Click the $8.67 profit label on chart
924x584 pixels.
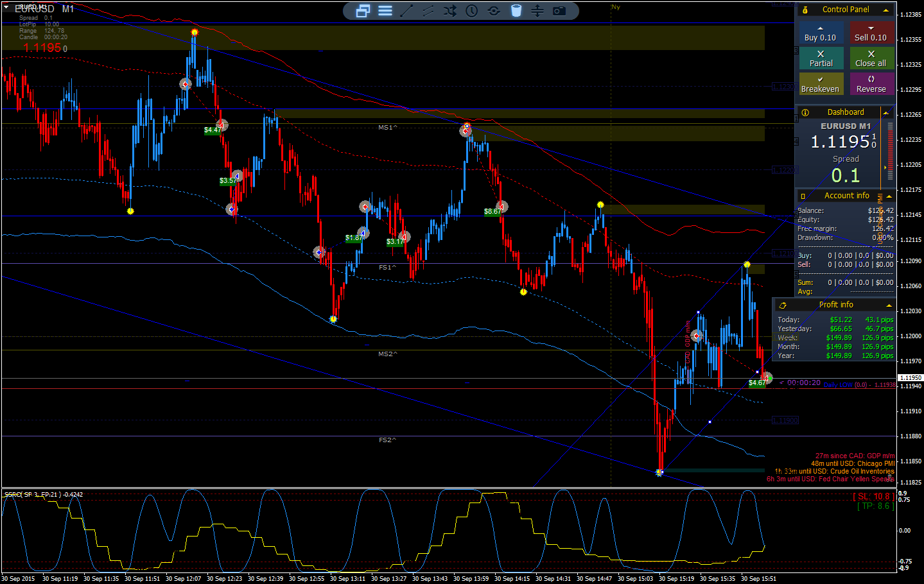(x=493, y=211)
